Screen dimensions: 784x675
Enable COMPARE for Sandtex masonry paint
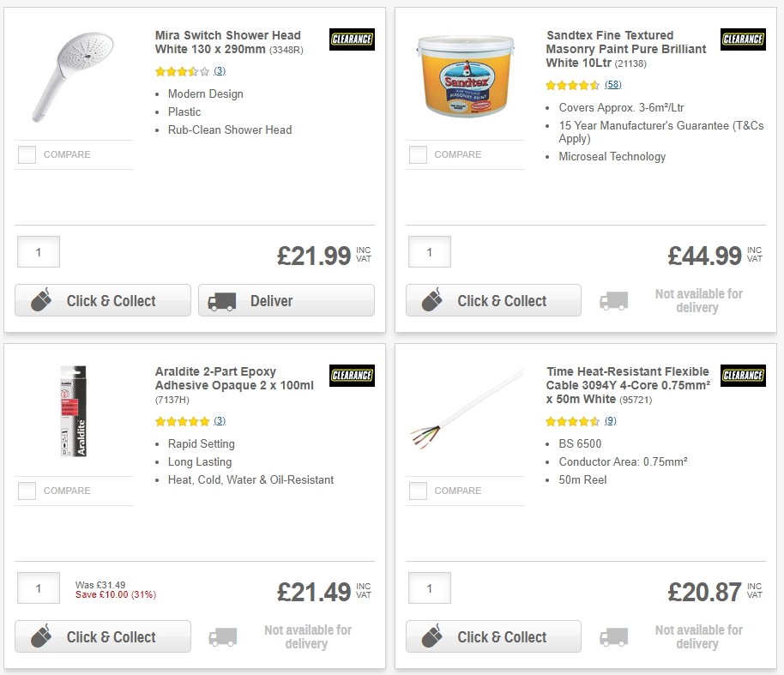pyautogui.click(x=418, y=154)
